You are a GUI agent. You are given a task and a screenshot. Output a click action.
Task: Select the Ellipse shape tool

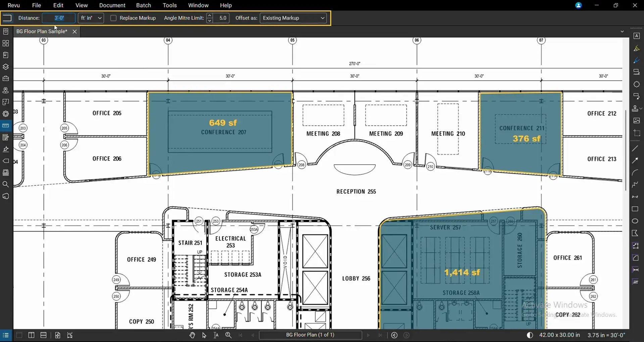[635, 221]
